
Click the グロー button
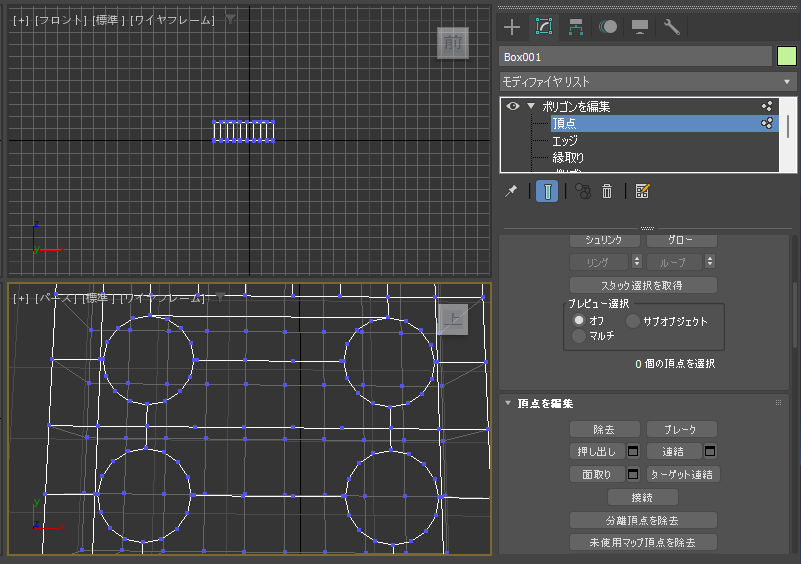tap(681, 240)
